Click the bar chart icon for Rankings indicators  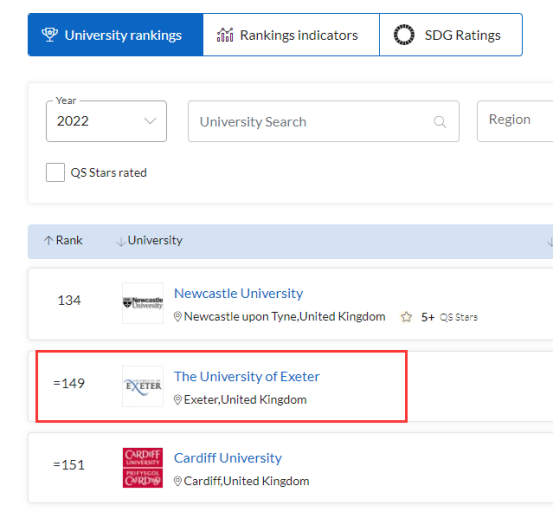(x=225, y=35)
